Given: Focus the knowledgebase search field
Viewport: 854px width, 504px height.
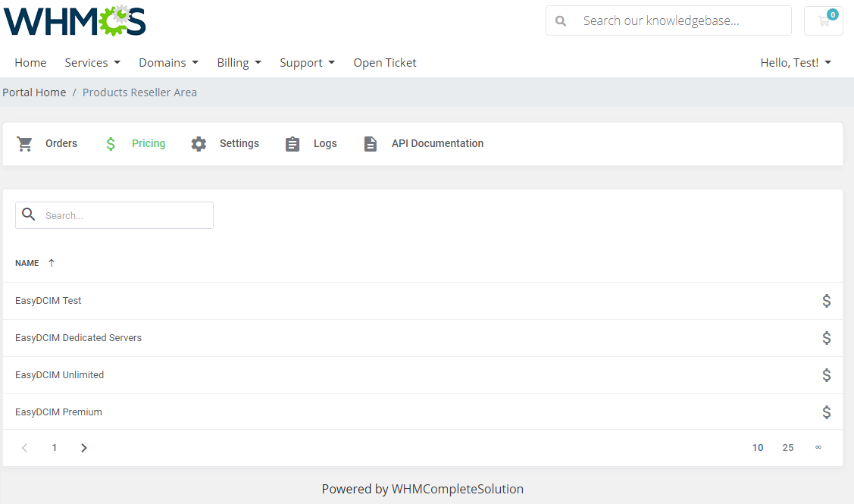Looking at the screenshot, I should point(669,20).
